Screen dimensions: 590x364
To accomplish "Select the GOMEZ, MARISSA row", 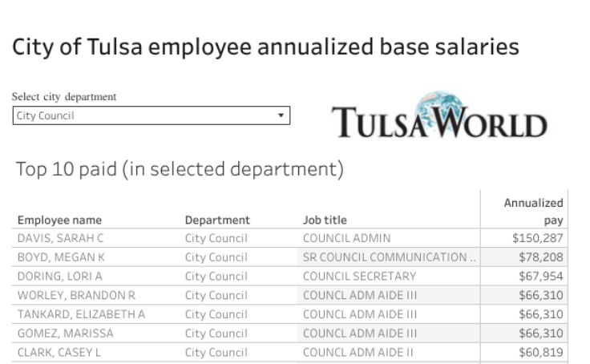I will coord(65,334).
